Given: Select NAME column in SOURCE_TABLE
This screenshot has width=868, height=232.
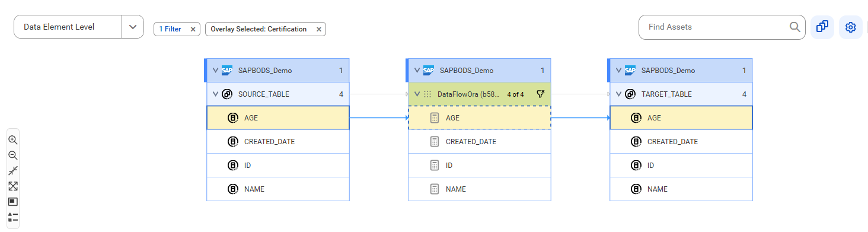Looking at the screenshot, I should click(278, 189).
